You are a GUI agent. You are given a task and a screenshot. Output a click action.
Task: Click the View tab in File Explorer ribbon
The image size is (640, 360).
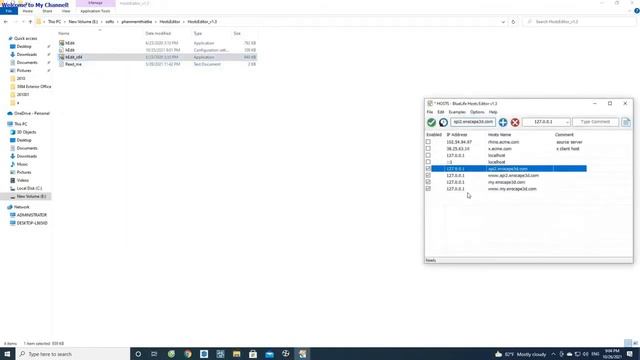click(66, 11)
